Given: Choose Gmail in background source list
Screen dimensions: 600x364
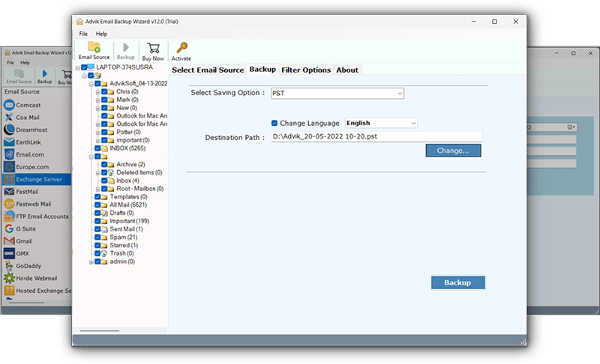Looking at the screenshot, I should (x=24, y=241).
